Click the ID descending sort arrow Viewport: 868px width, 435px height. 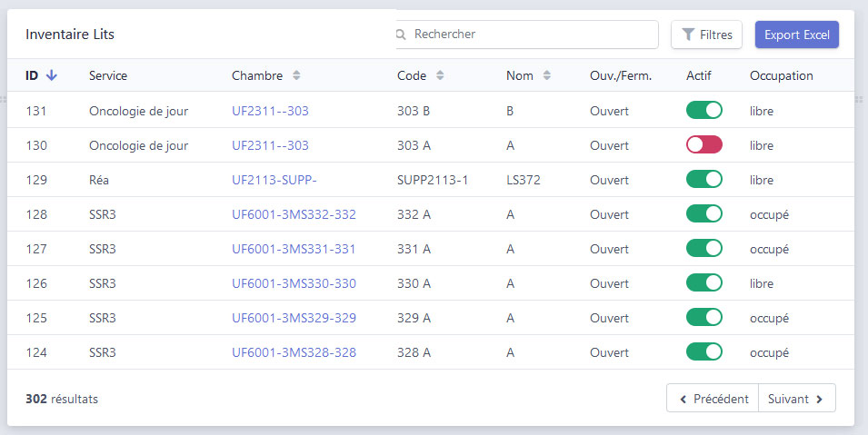[x=52, y=75]
